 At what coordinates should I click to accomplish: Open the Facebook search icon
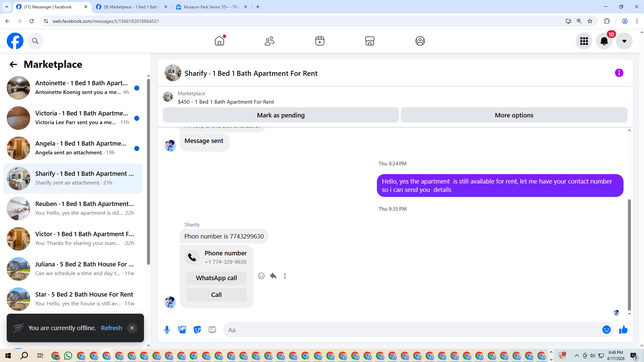[x=35, y=41]
